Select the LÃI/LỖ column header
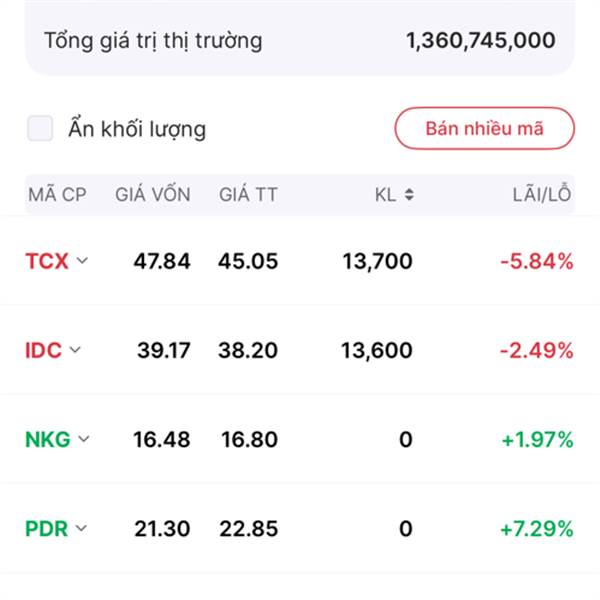600x600 pixels. [x=542, y=195]
